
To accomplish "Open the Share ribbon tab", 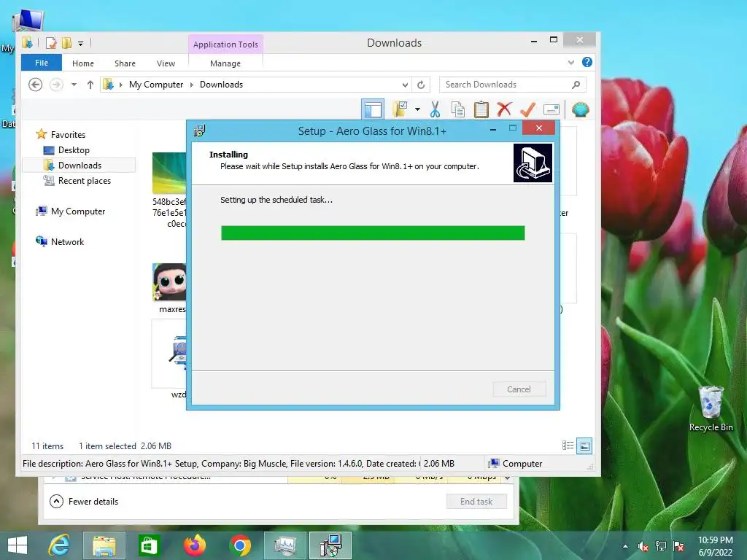I will [x=125, y=63].
